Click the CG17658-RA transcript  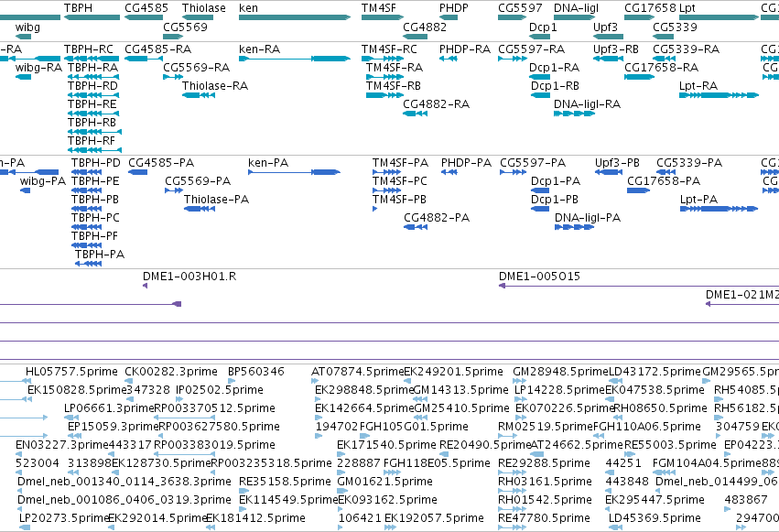(639, 77)
